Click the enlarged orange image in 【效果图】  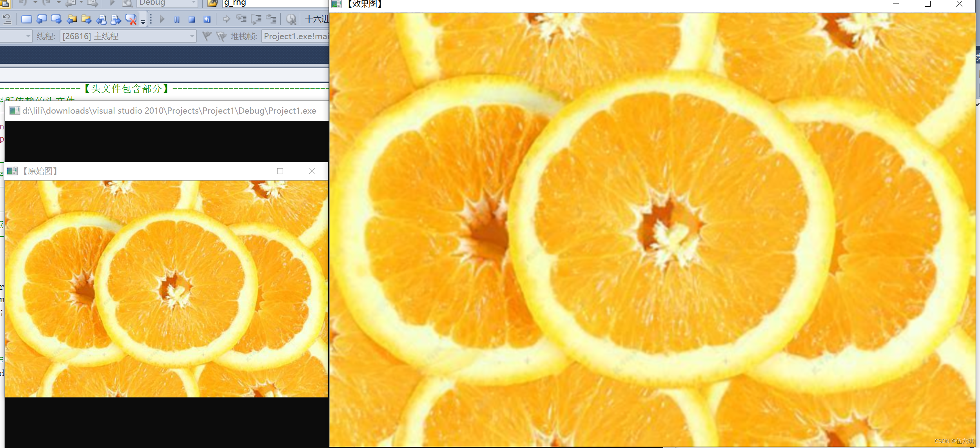coord(652,230)
